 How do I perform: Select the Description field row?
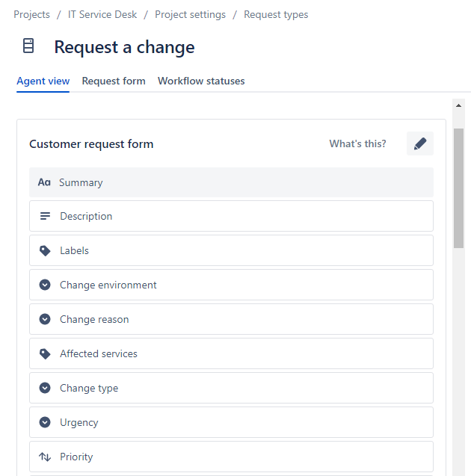tap(232, 216)
